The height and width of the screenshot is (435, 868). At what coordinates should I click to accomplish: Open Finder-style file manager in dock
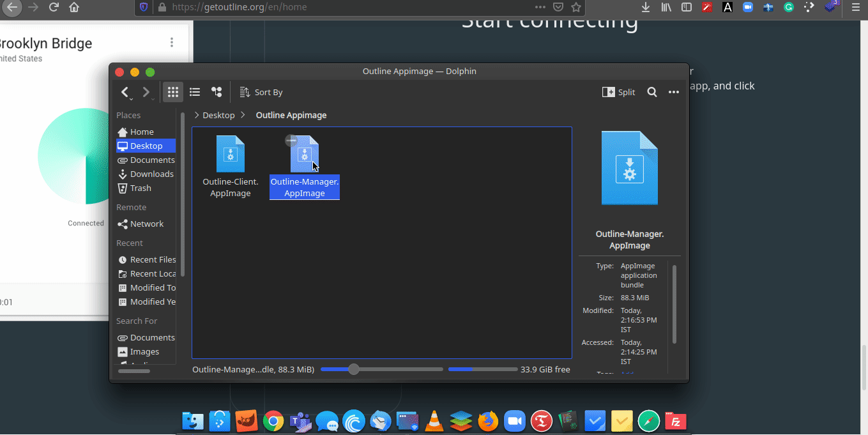[193, 421]
